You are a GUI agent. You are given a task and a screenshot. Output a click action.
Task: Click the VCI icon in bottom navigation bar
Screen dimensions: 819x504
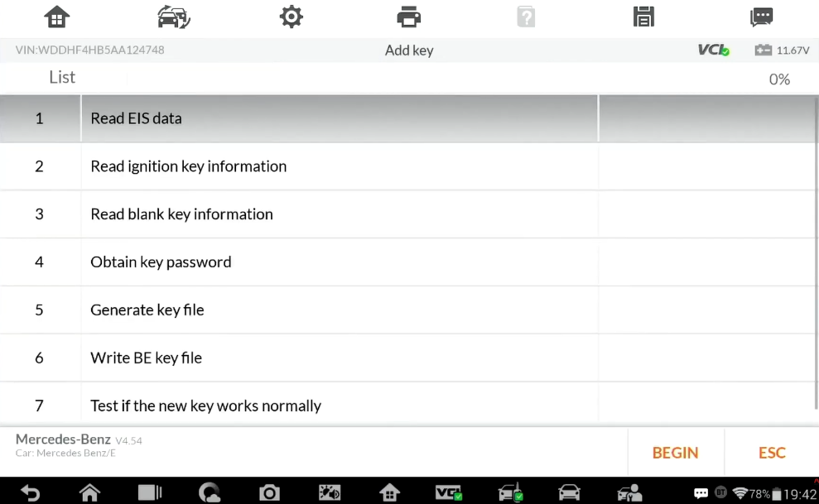click(x=449, y=492)
